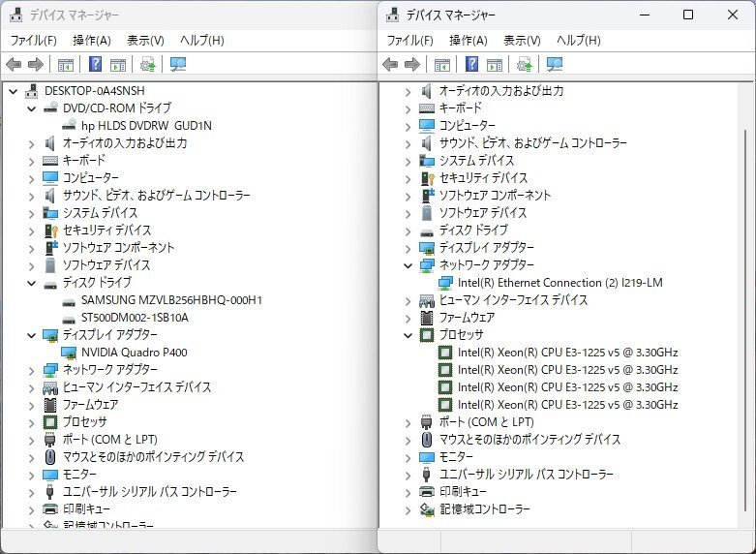Viewport: 756px width, 554px height.
Task: Open ファイル(F) menu in left window
Action: (33, 41)
